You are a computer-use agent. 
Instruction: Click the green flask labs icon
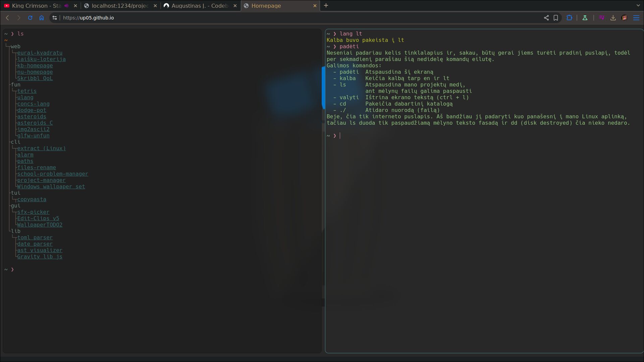(585, 18)
